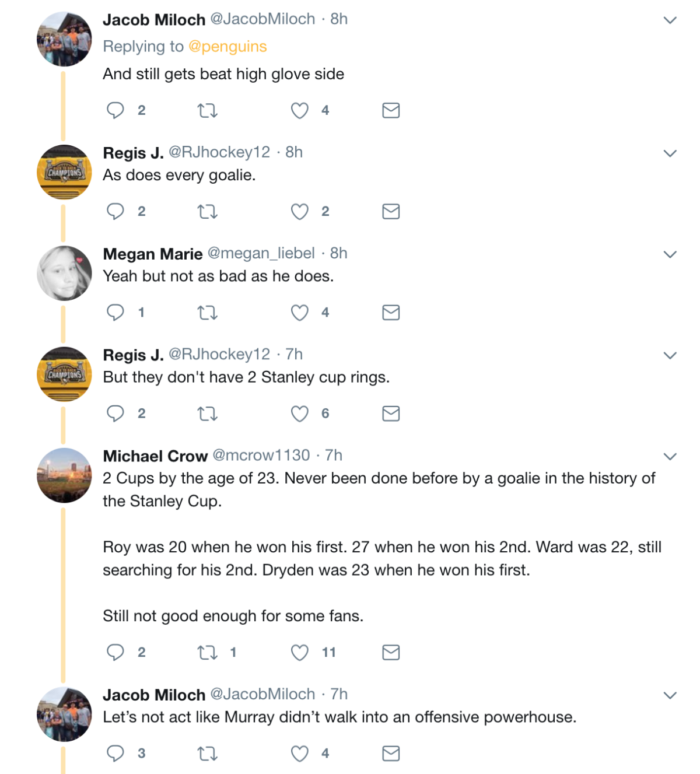Screen dimensions: 700x774
Task: Click Regis J.'s Champions avatar on the 7h tweet
Action: click(64, 374)
